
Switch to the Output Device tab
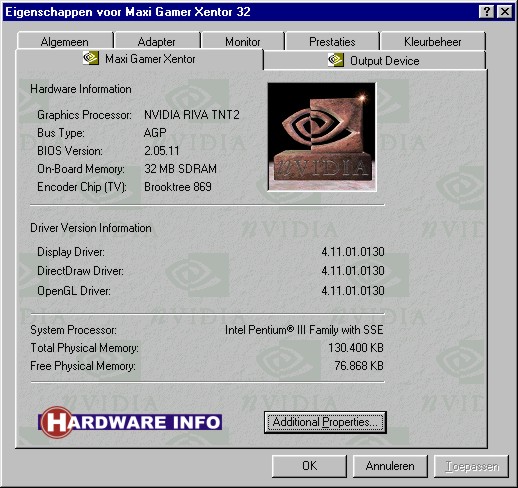click(x=374, y=61)
